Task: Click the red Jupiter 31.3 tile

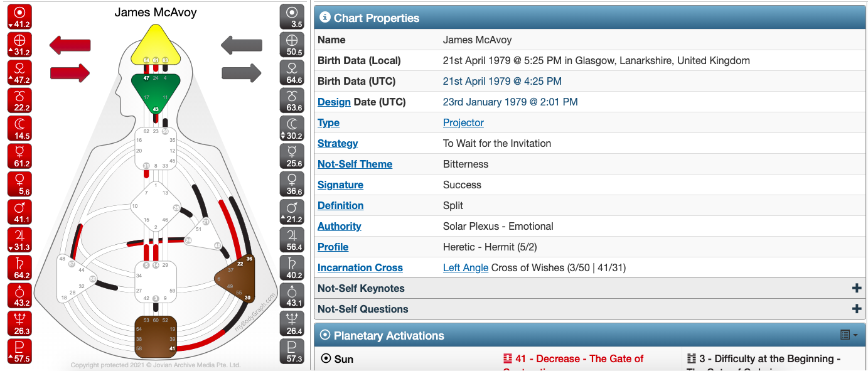Action: pos(19,240)
